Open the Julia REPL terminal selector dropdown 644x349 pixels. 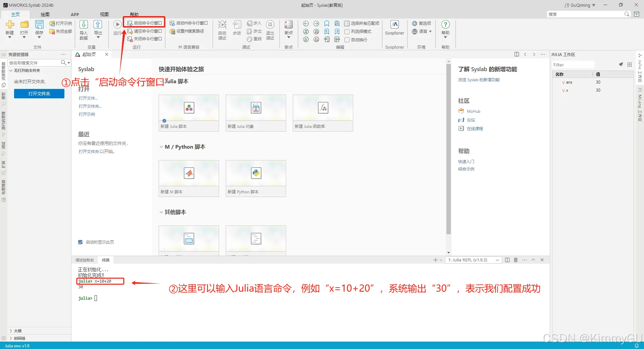(x=473, y=260)
